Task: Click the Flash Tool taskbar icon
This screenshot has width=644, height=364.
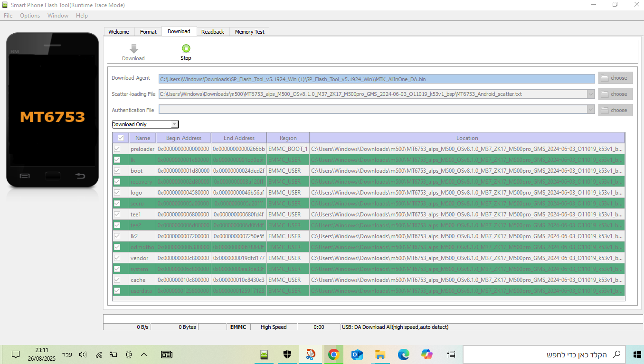Action: 264,355
